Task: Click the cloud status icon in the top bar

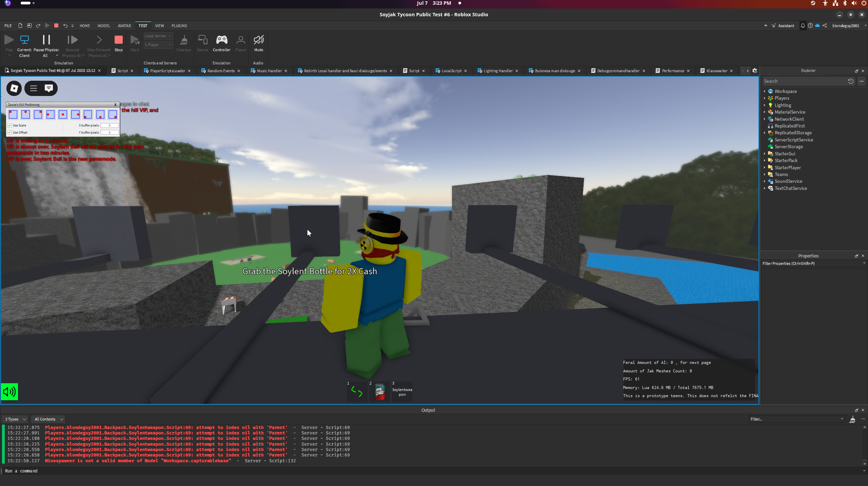Action: tap(817, 26)
